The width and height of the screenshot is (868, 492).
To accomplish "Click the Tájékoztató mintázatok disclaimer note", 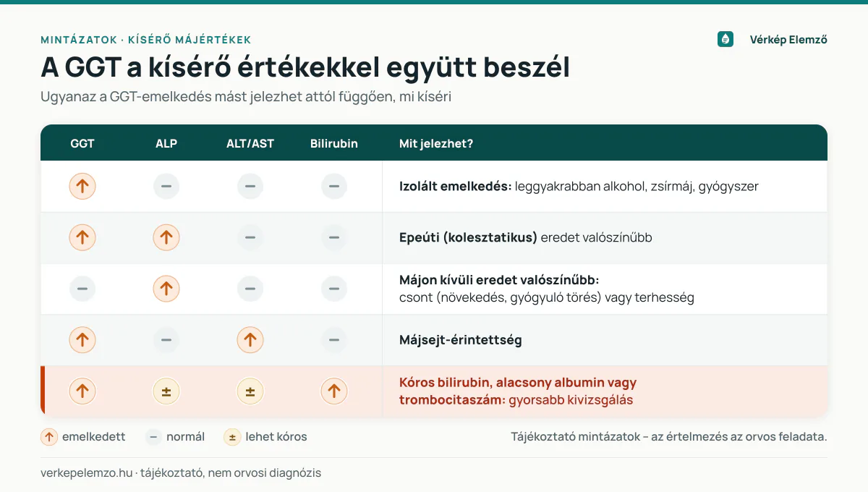I will [x=669, y=437].
